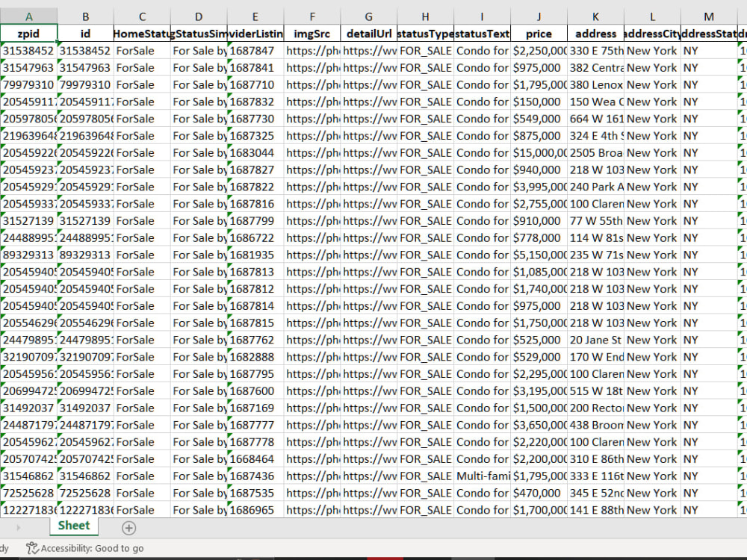
Task: Select the price cell $549,000
Action: tap(539, 119)
